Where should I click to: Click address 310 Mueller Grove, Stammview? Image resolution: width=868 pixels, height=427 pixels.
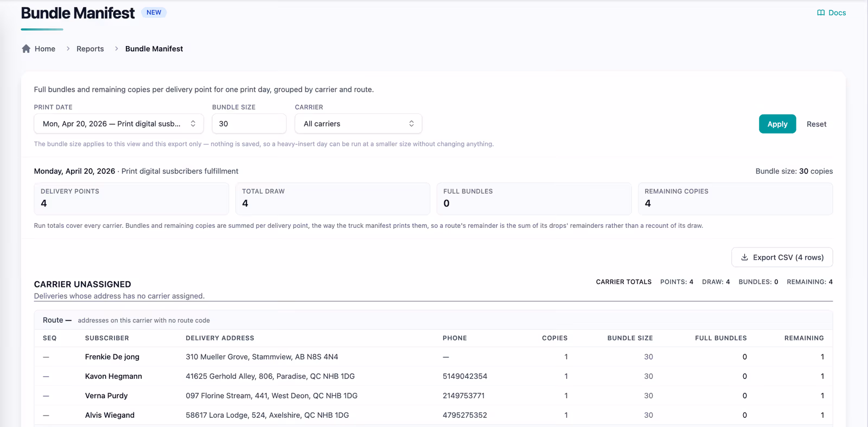pyautogui.click(x=262, y=357)
